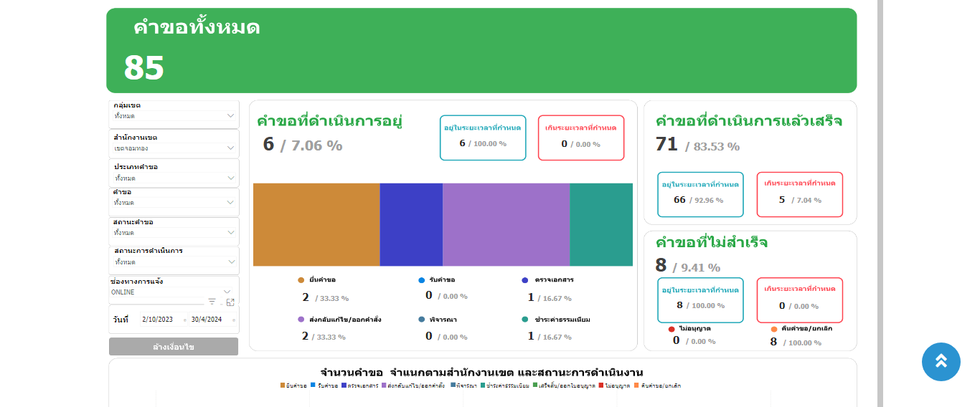Open focus mode icon on ช่องทางการแจ้ง slicer
The width and height of the screenshot is (980, 407).
pos(230,302)
